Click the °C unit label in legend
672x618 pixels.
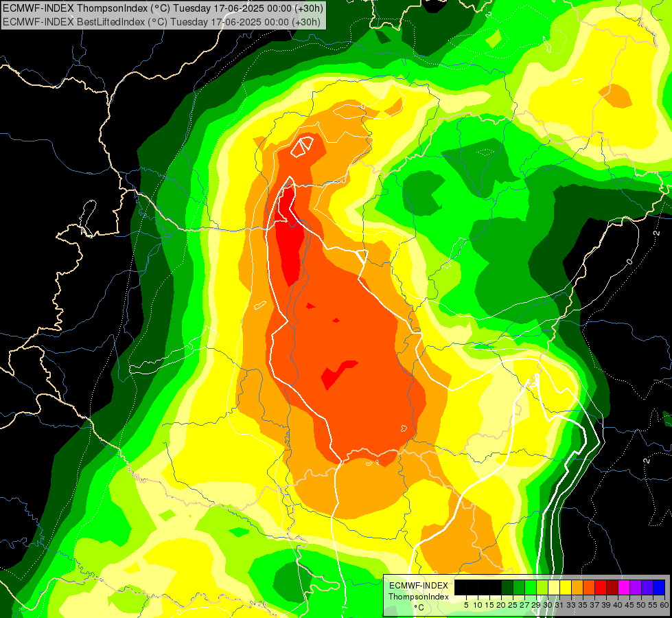[419, 608]
